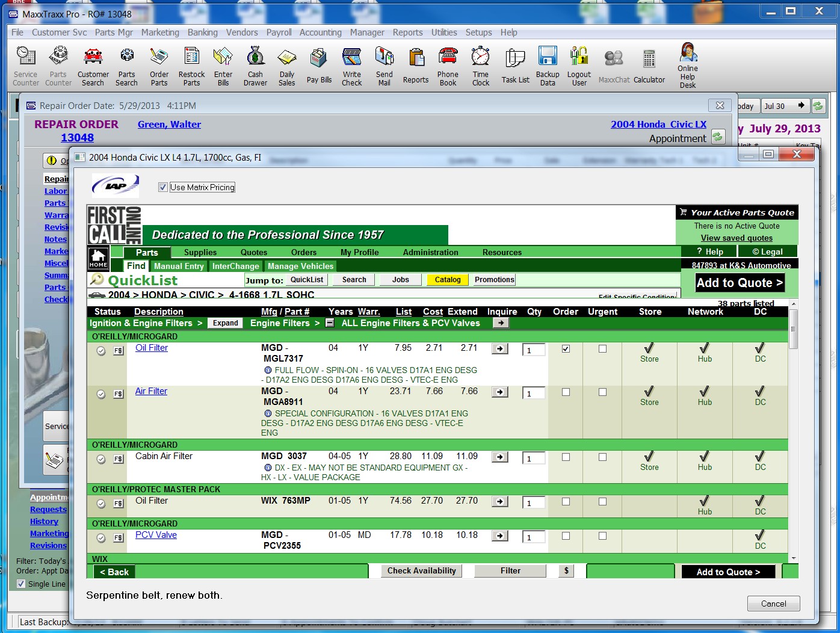Click the F$ icon for Oil Filter MGL7317
Viewport: 840px width, 633px height.
pos(119,351)
